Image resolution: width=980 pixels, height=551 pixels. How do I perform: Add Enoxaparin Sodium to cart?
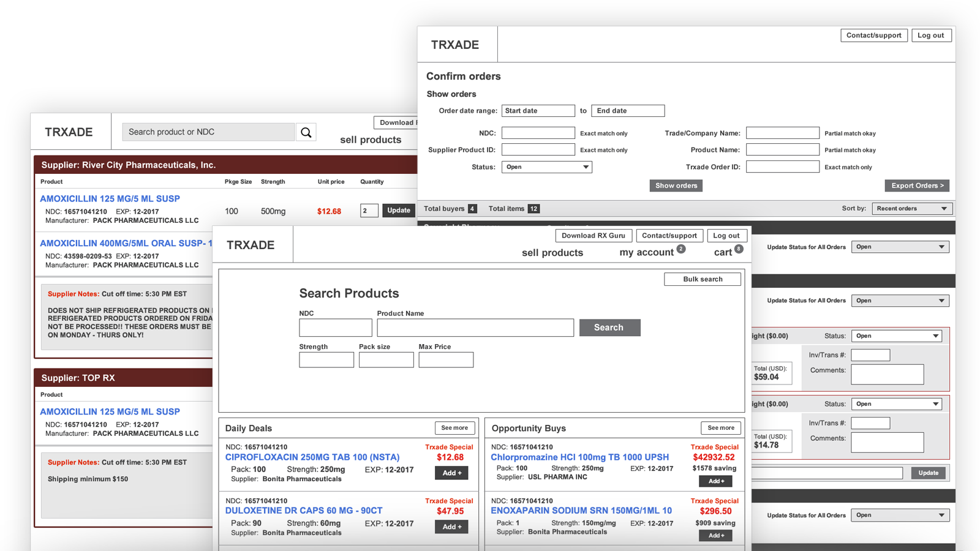point(715,535)
